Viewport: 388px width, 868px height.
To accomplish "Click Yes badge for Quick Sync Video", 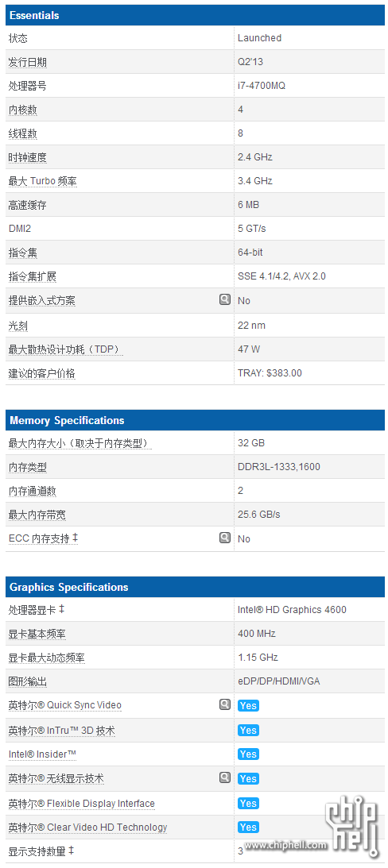I will point(248,706).
